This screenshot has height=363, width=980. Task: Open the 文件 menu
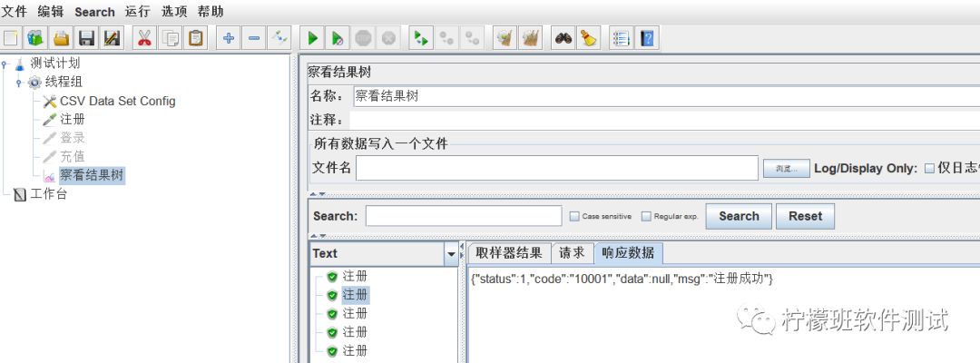point(15,11)
